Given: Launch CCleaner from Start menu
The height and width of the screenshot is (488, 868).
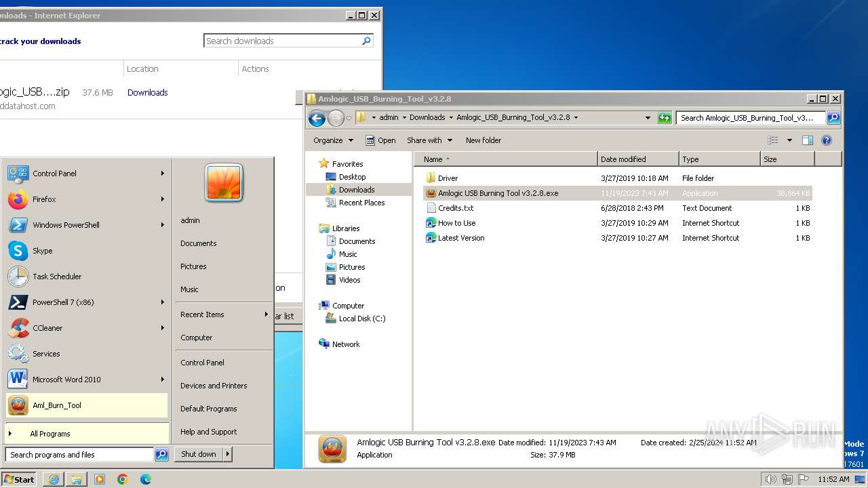Looking at the screenshot, I should tap(86, 328).
